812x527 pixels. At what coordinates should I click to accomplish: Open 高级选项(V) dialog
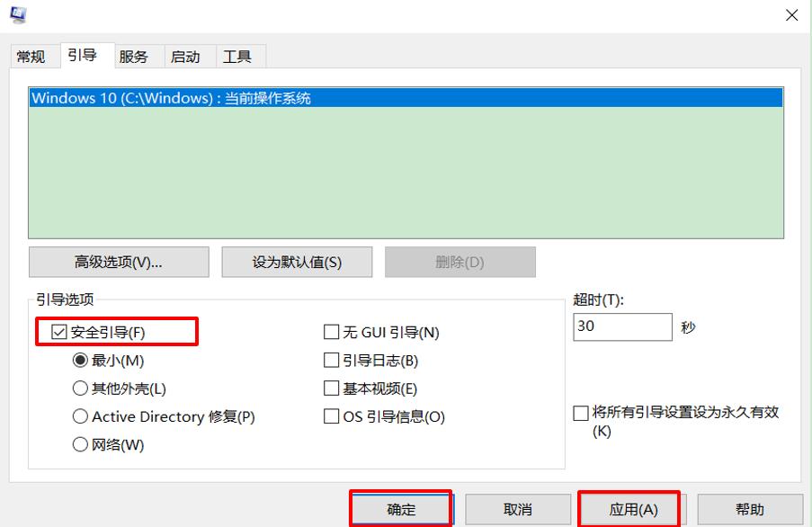pyautogui.click(x=118, y=262)
